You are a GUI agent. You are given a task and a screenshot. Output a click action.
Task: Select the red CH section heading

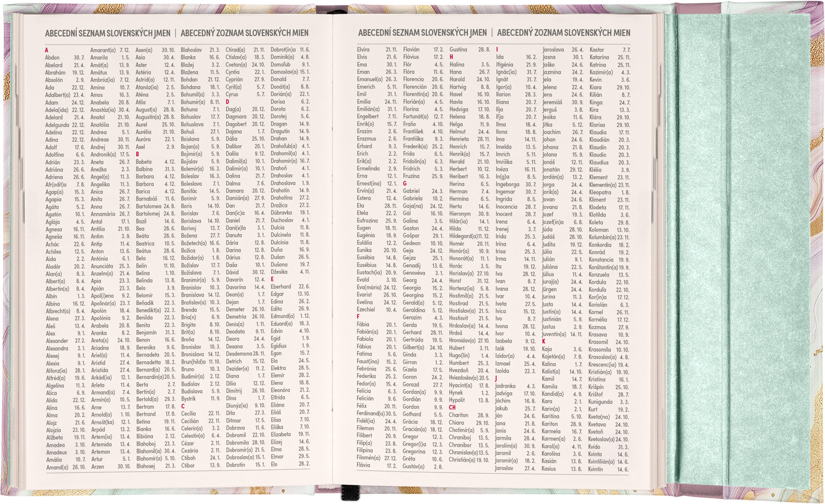[x=453, y=407]
